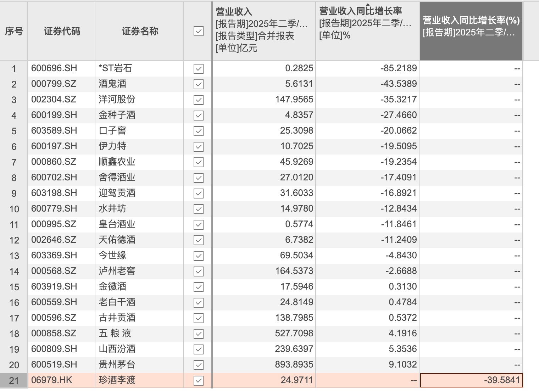The width and height of the screenshot is (539, 392).
Task: Toggle the select-all checkbox in header
Action: coord(199,32)
